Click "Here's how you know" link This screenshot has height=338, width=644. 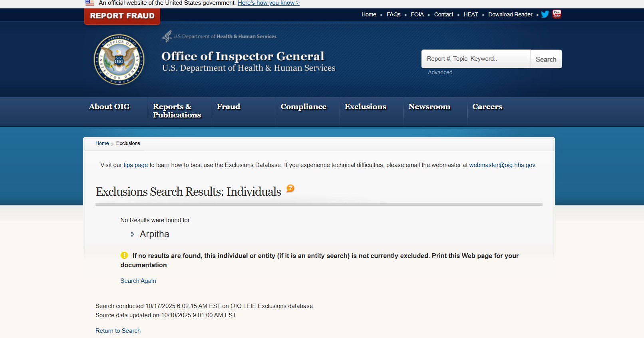(x=268, y=3)
